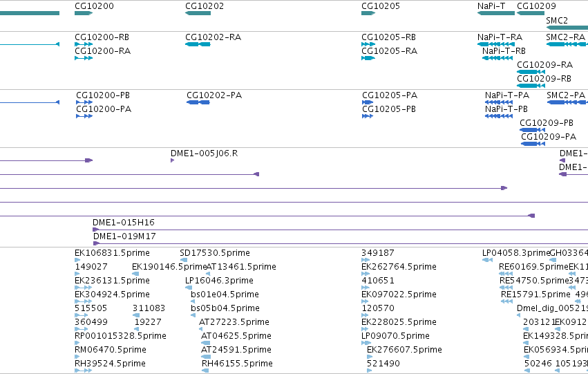Select transcript CG10202-RA
Viewport: 588px width, 374px height.
198,44
